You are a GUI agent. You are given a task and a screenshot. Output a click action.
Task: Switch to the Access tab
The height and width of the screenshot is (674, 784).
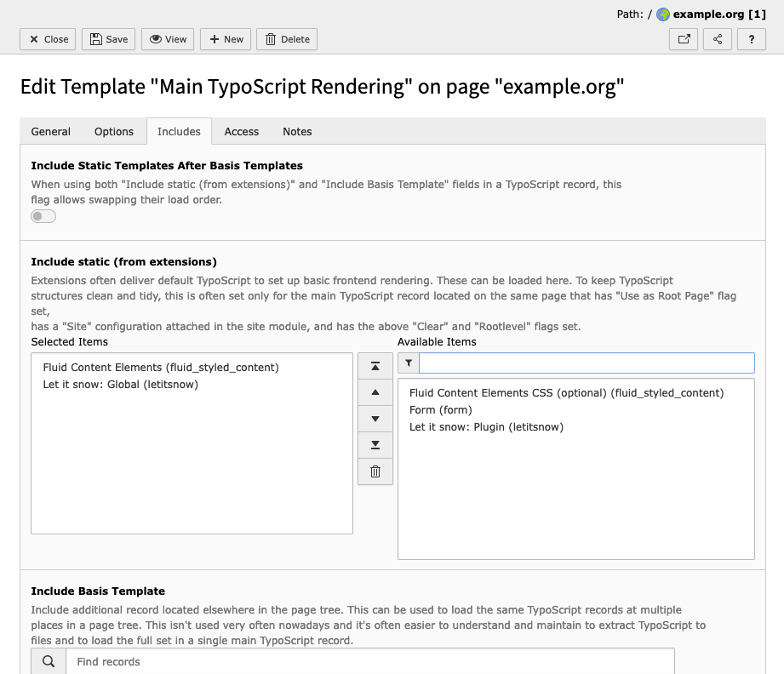pyautogui.click(x=242, y=132)
